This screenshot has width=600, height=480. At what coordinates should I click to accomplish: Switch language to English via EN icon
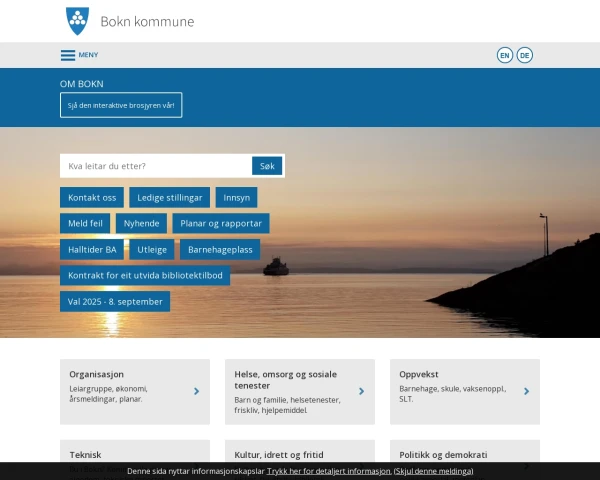pos(505,55)
